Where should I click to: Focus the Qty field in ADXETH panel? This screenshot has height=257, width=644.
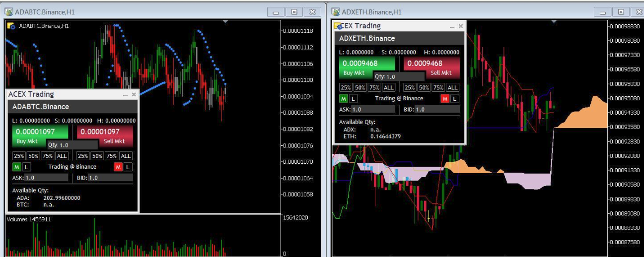tap(400, 76)
